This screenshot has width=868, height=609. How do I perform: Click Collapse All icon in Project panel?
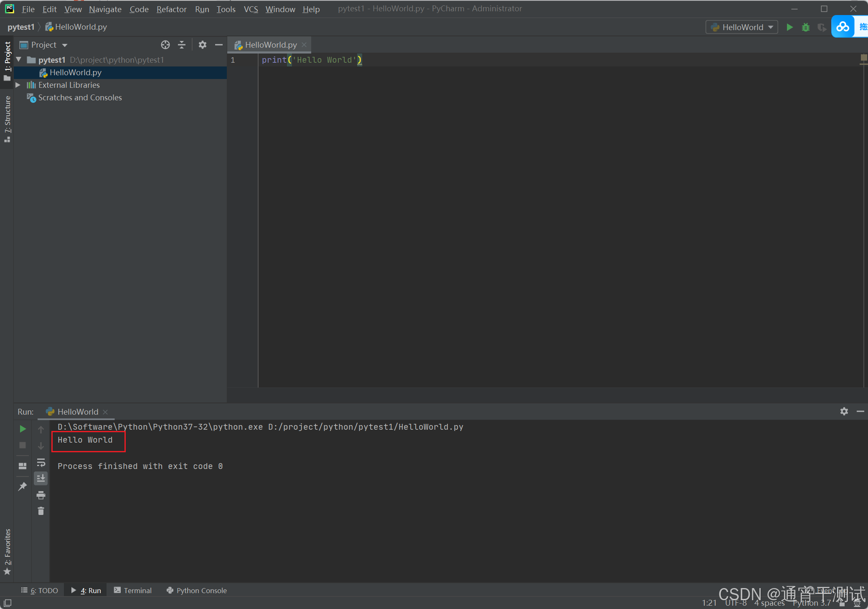(182, 45)
